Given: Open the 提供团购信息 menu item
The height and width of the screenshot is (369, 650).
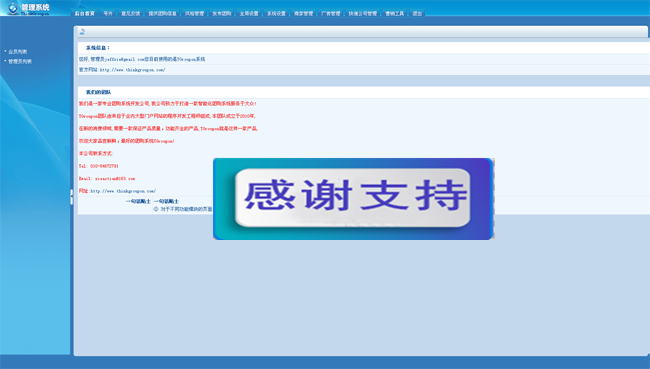Looking at the screenshot, I should click(162, 14).
